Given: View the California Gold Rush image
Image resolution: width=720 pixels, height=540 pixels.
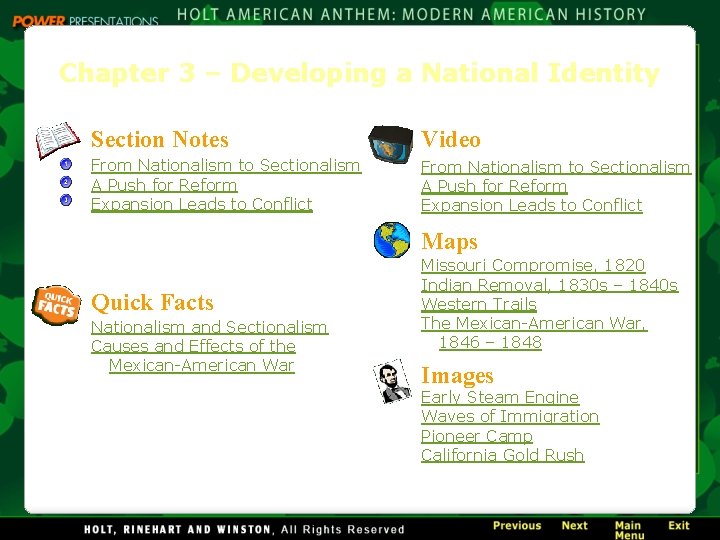Looking at the screenshot, I should pyautogui.click(x=503, y=455).
